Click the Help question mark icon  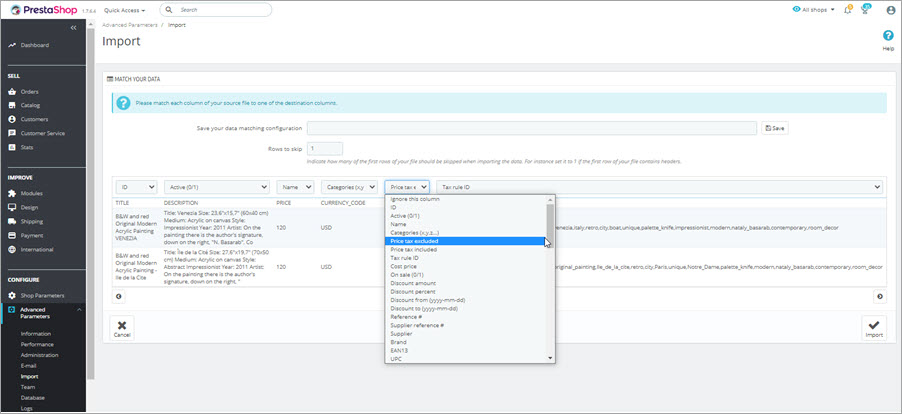coord(888,36)
